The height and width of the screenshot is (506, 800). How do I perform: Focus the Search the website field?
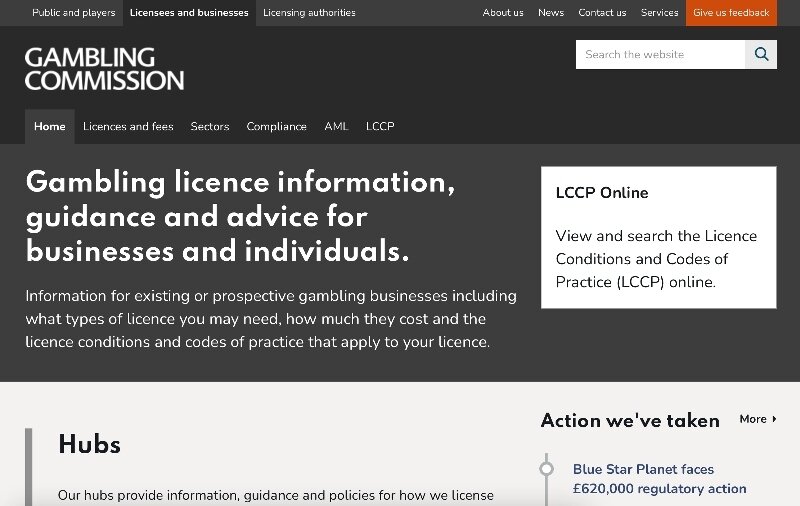660,54
